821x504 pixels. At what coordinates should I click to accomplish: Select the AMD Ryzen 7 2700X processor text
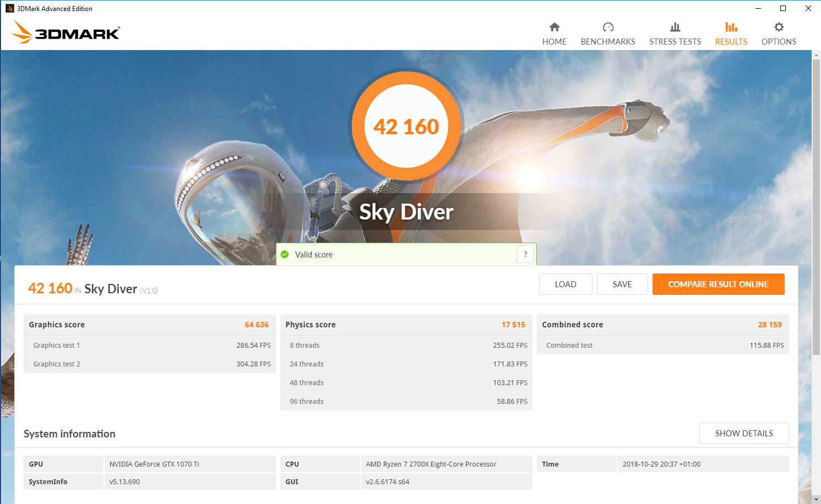click(431, 464)
